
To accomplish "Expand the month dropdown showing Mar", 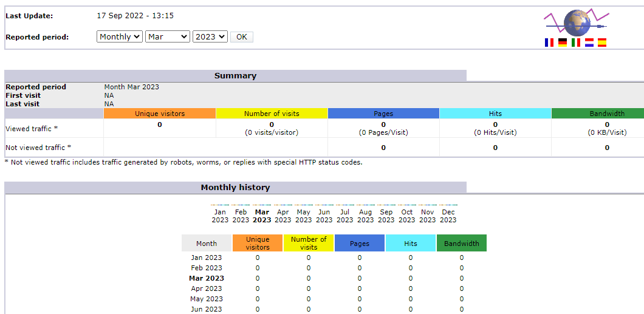I will pyautogui.click(x=168, y=37).
